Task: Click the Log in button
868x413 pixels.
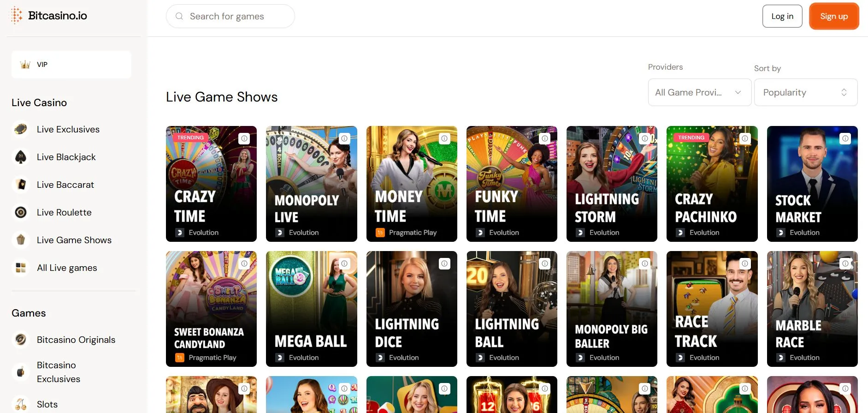Action: [x=782, y=17]
